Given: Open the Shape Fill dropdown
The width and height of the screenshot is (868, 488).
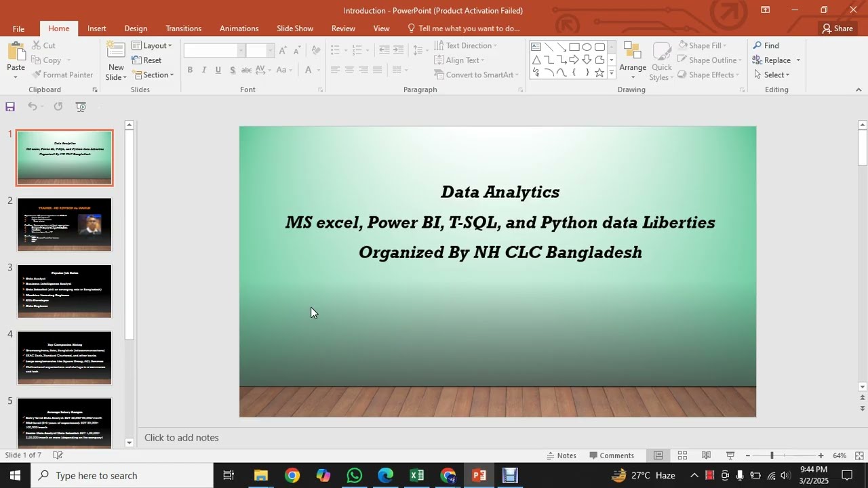Looking at the screenshot, I should (x=703, y=45).
